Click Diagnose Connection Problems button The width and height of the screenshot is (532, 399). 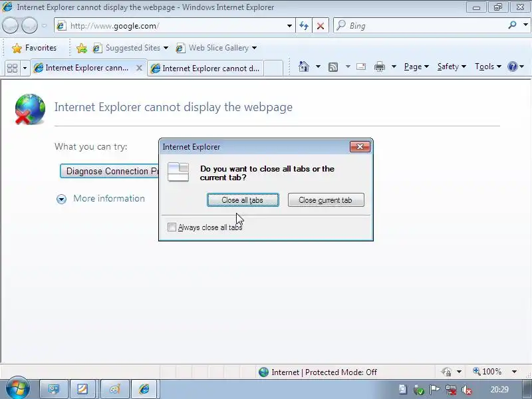[x=109, y=171]
